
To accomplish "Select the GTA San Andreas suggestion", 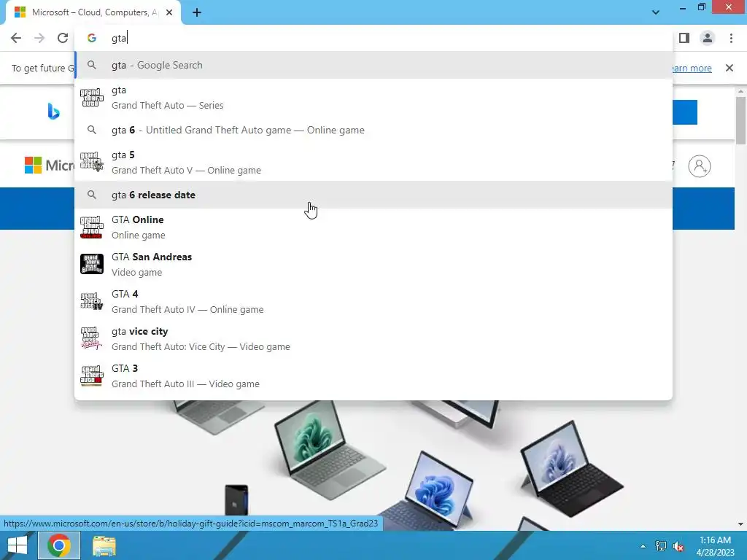I will point(373,264).
